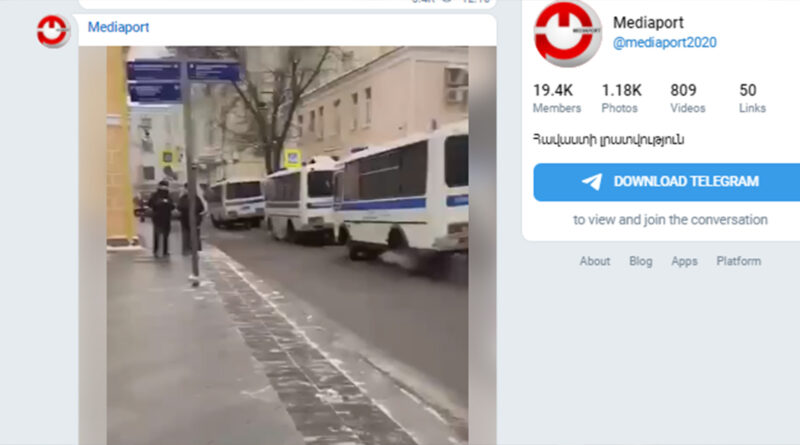Open the 1.18K Photos section
The height and width of the screenshot is (445, 800).
coord(621,98)
